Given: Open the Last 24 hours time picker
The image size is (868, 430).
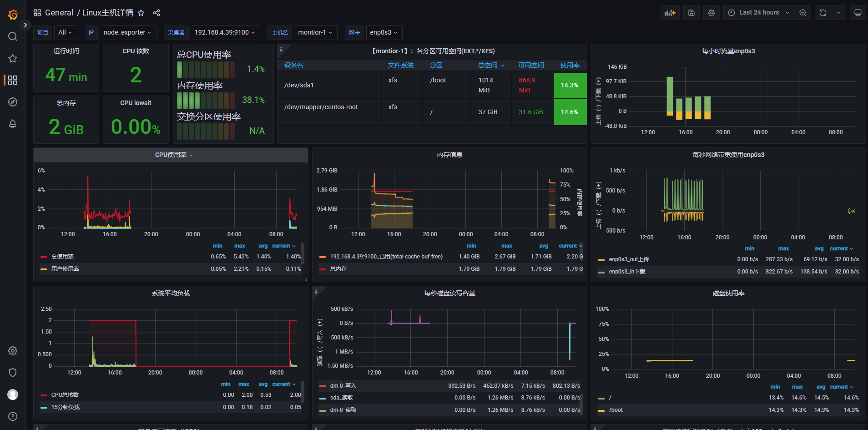Looking at the screenshot, I should pos(759,13).
